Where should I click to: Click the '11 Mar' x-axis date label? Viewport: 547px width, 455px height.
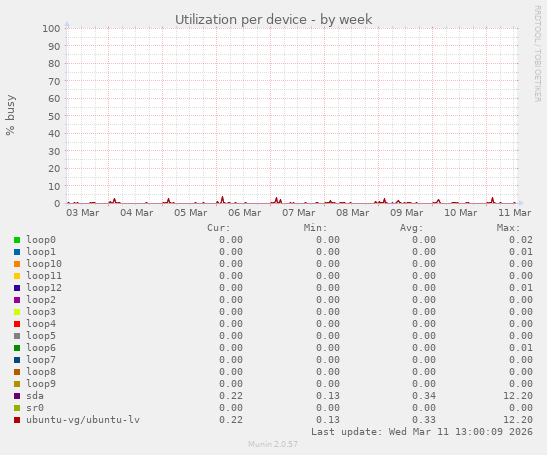point(515,212)
